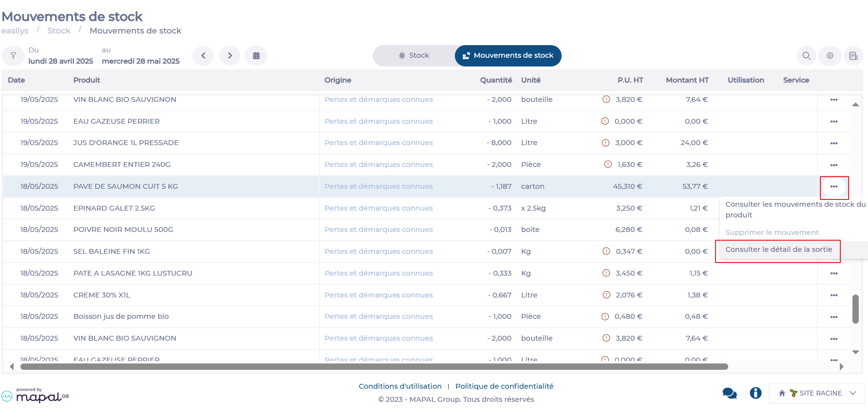Click the scroll right arrow of table
This screenshot has height=412, width=868.
841,367
